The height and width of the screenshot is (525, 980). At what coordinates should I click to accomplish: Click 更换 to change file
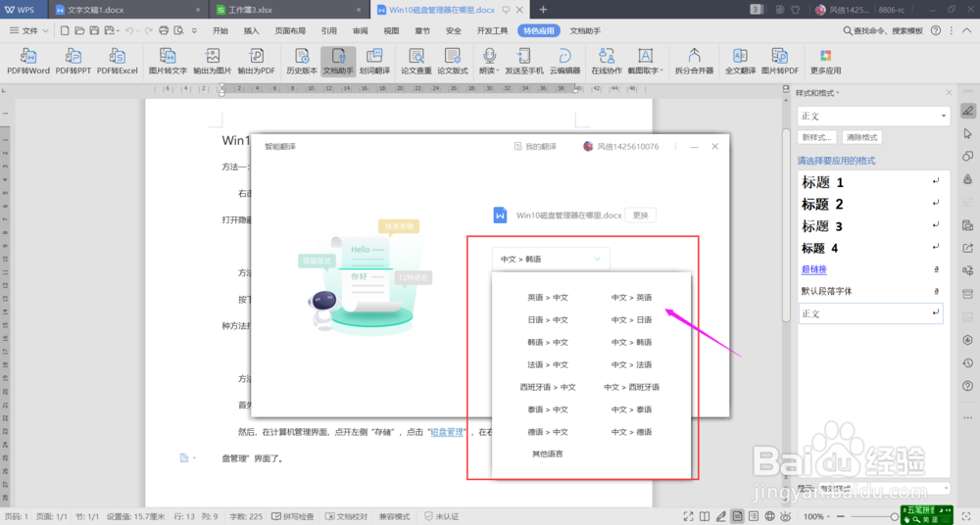pos(641,215)
